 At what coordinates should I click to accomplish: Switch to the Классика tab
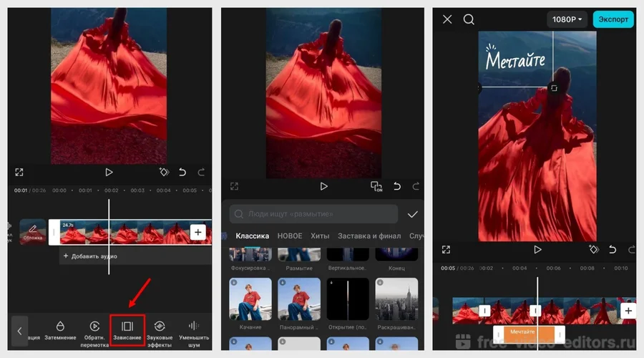[253, 236]
